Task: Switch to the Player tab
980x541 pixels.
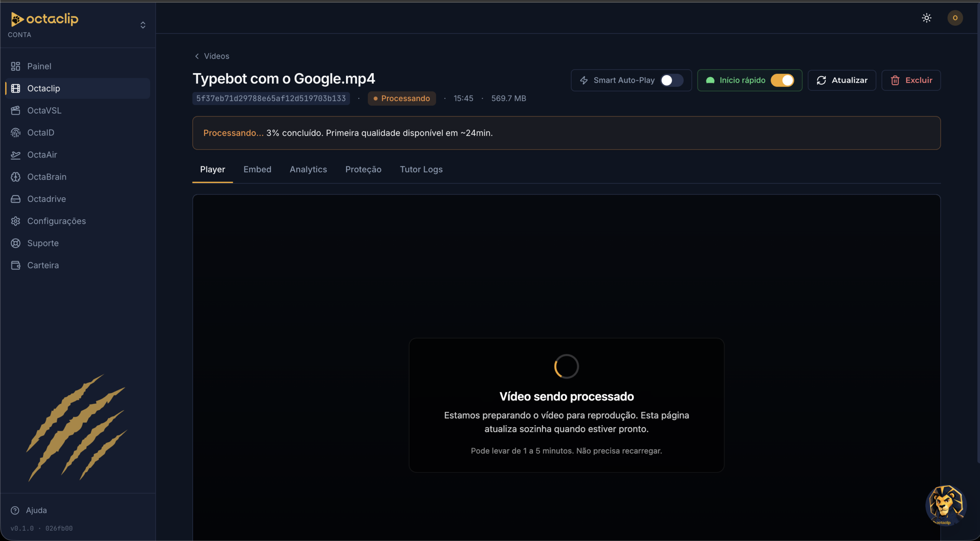Action: pyautogui.click(x=212, y=169)
